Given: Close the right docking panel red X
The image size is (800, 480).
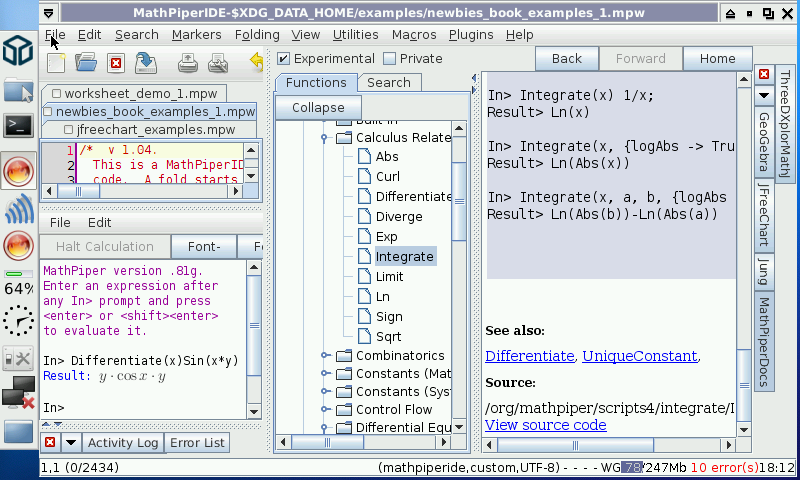Looking at the screenshot, I should (x=764, y=74).
